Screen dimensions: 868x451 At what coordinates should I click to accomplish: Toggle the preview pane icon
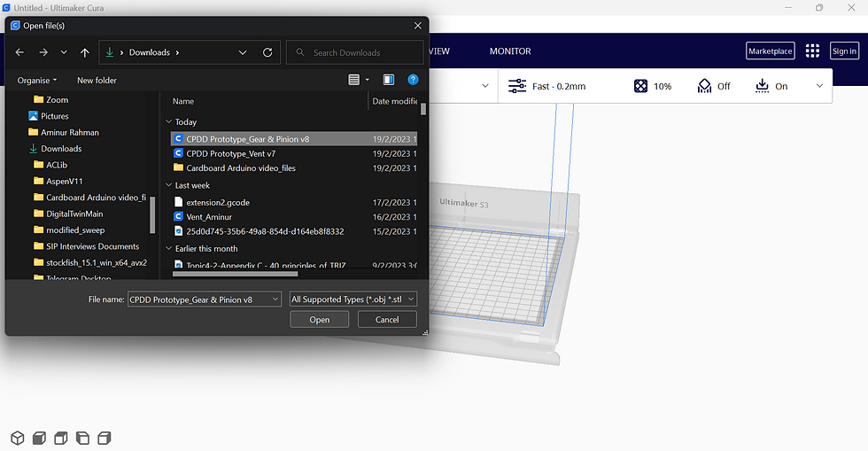389,80
